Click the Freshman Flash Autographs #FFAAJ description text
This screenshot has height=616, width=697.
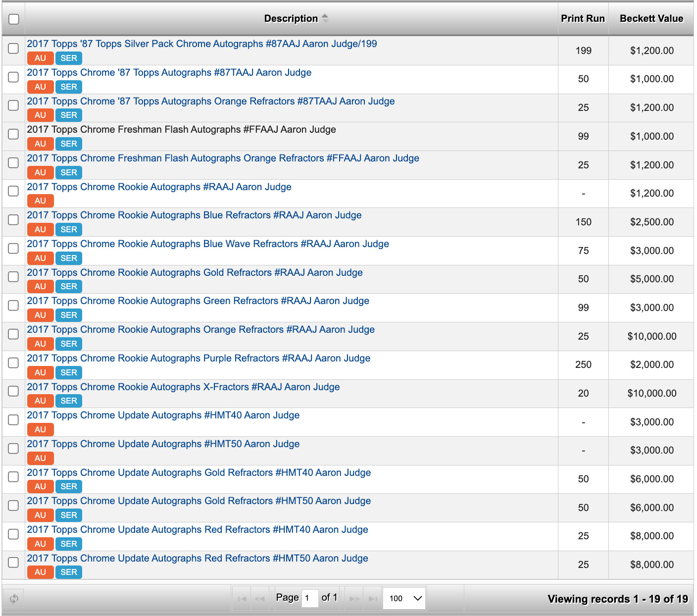point(181,129)
